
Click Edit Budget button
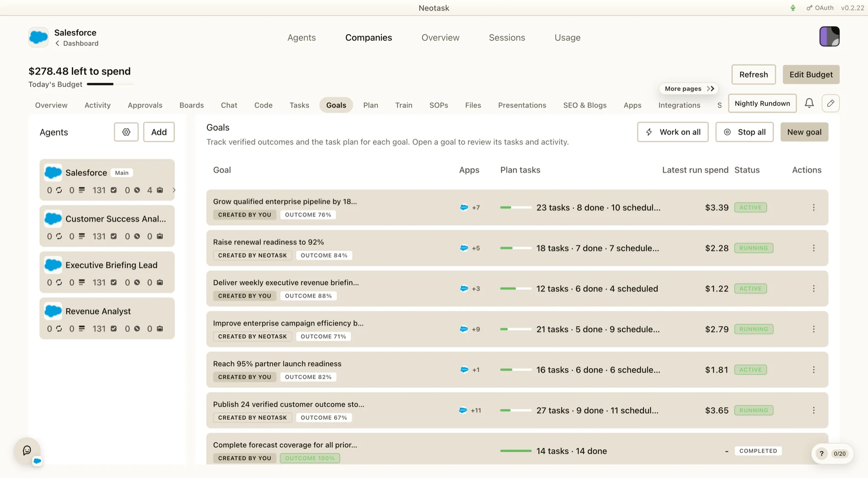click(811, 75)
